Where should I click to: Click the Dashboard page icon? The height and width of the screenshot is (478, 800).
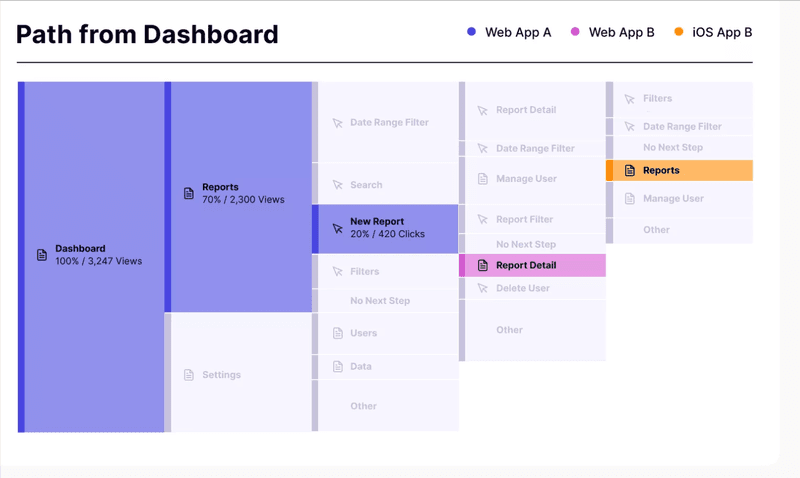42,255
